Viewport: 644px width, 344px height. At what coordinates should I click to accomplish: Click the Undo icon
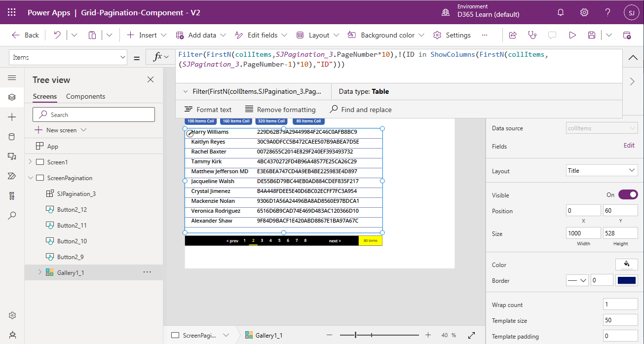57,35
